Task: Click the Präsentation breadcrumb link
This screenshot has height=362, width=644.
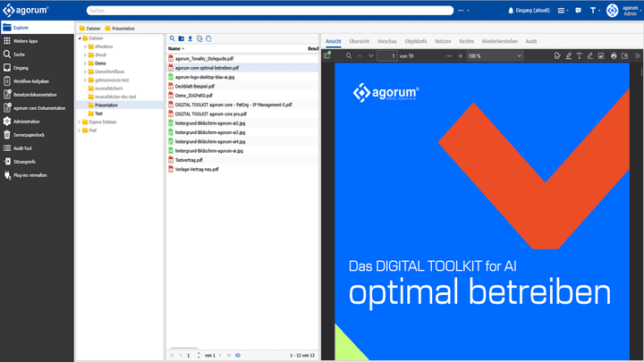Action: (120, 29)
